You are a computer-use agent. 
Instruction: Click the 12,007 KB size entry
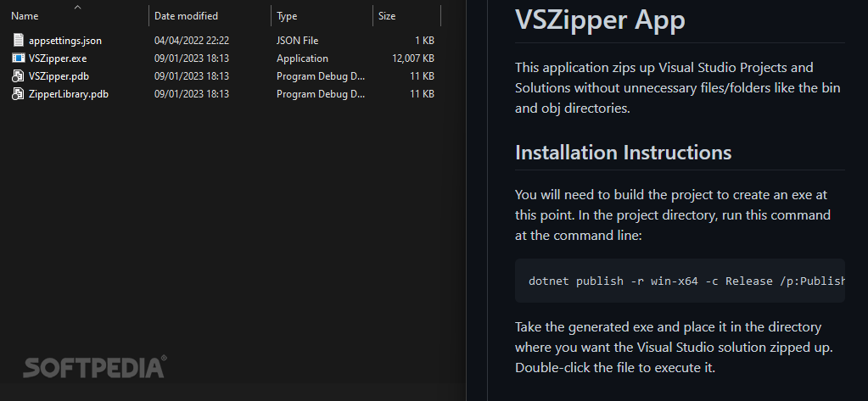pyautogui.click(x=413, y=58)
